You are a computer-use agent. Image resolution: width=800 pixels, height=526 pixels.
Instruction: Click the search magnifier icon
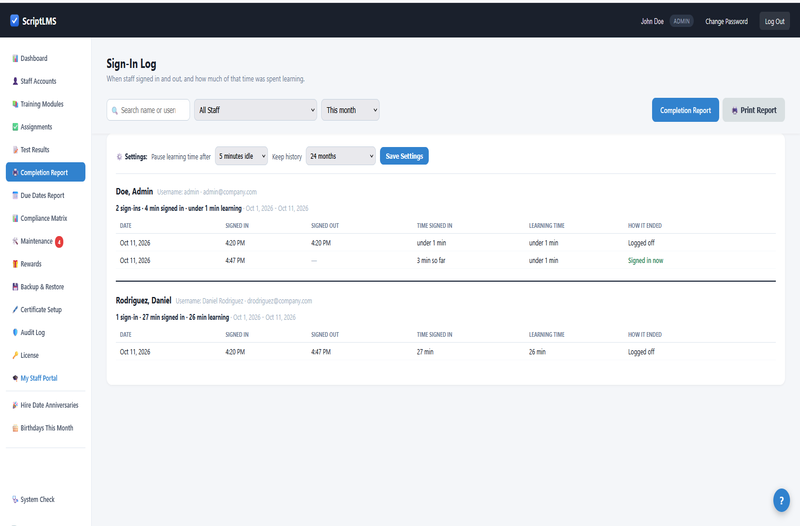(115, 111)
